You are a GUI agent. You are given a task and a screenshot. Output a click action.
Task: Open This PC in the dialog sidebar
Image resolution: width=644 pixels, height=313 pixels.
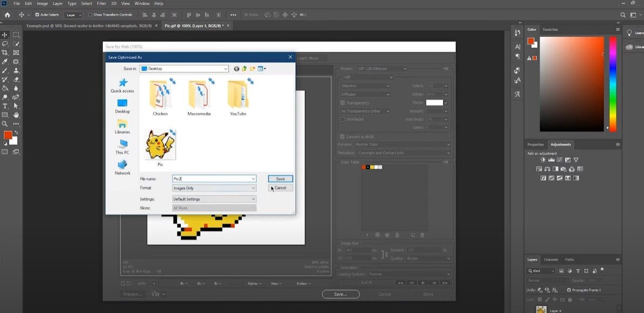coord(122,144)
